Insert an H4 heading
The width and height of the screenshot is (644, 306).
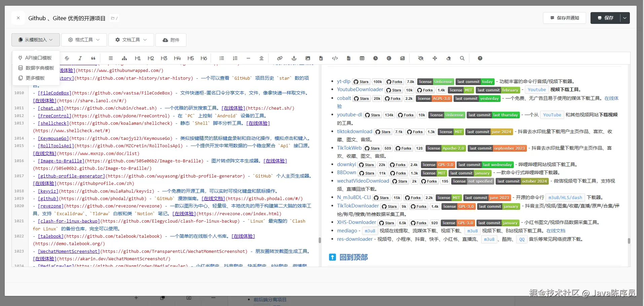(x=177, y=58)
